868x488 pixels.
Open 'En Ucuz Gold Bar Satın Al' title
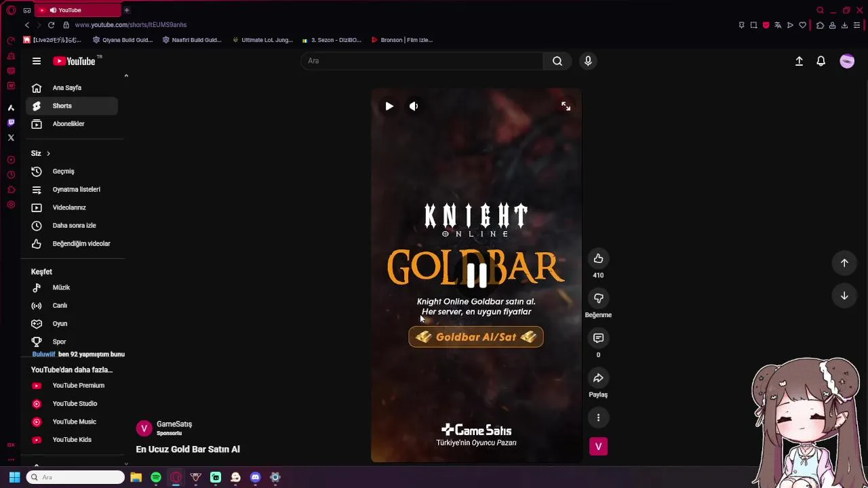pyautogui.click(x=188, y=449)
